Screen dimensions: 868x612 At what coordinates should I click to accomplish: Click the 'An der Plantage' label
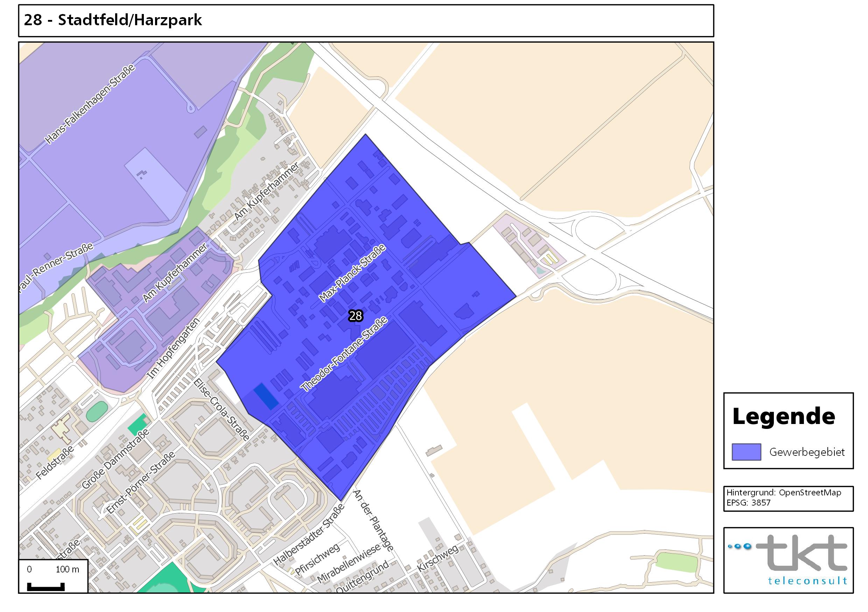(373, 520)
